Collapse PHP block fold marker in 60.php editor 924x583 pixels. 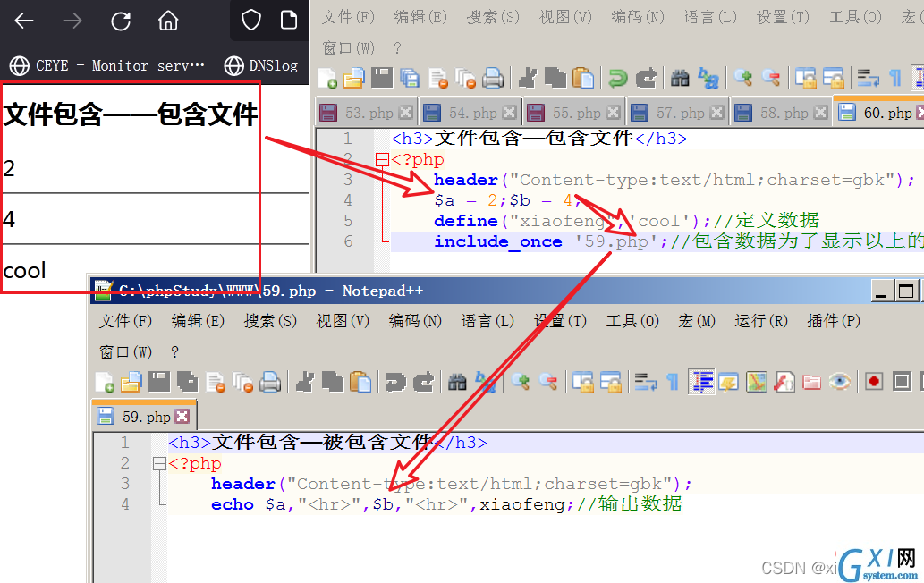pyautogui.click(x=383, y=159)
